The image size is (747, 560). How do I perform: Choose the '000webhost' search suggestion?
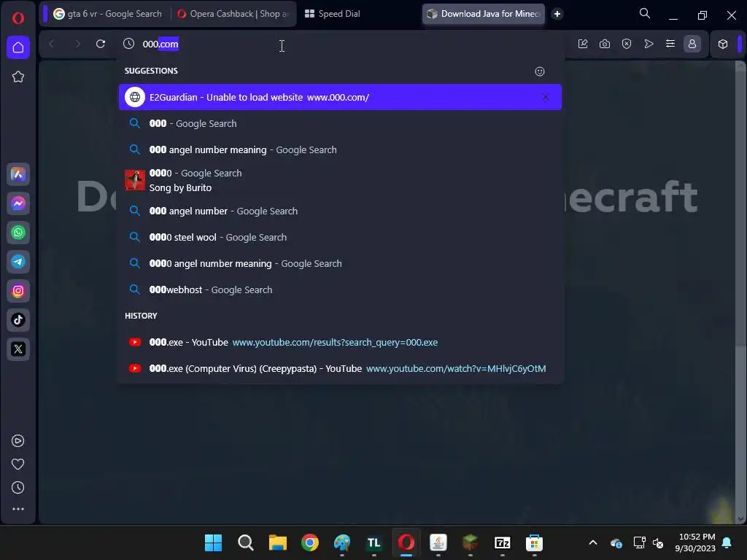click(x=340, y=289)
